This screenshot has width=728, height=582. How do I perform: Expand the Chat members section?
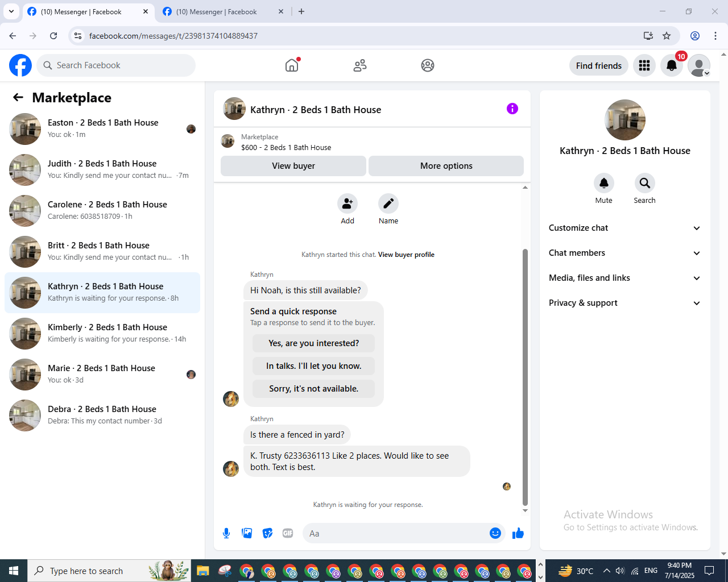pos(624,253)
